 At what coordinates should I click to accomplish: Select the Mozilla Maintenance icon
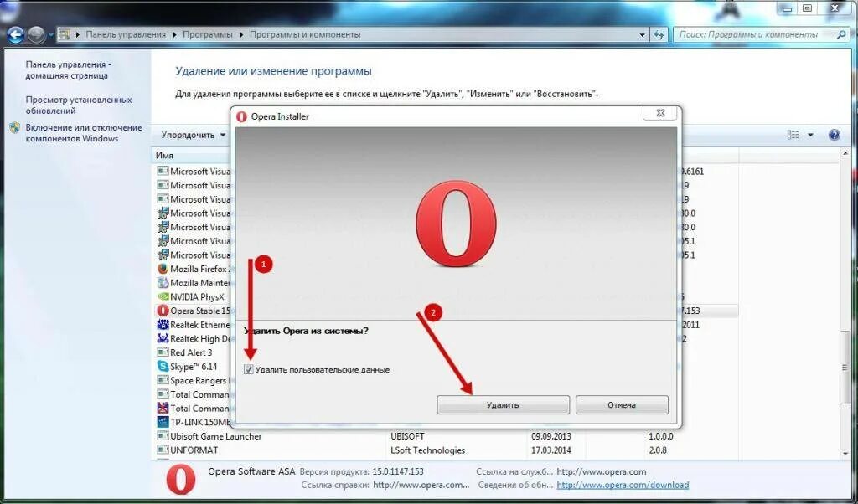click(163, 283)
